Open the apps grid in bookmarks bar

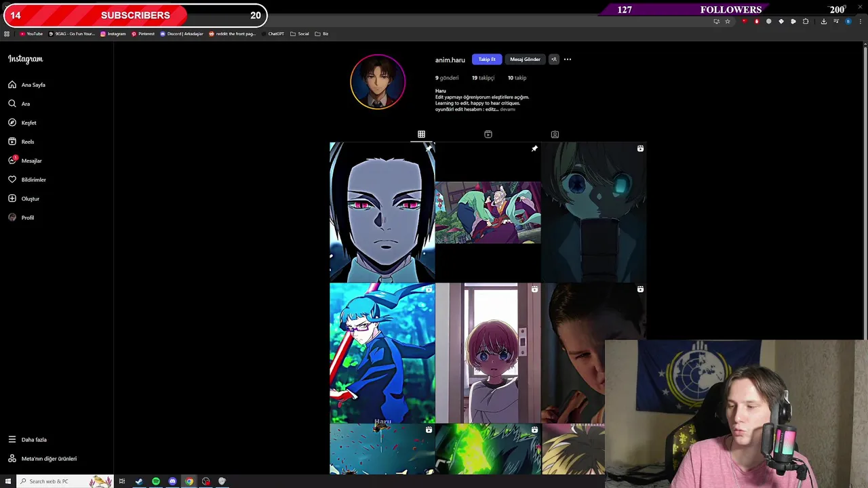point(7,34)
